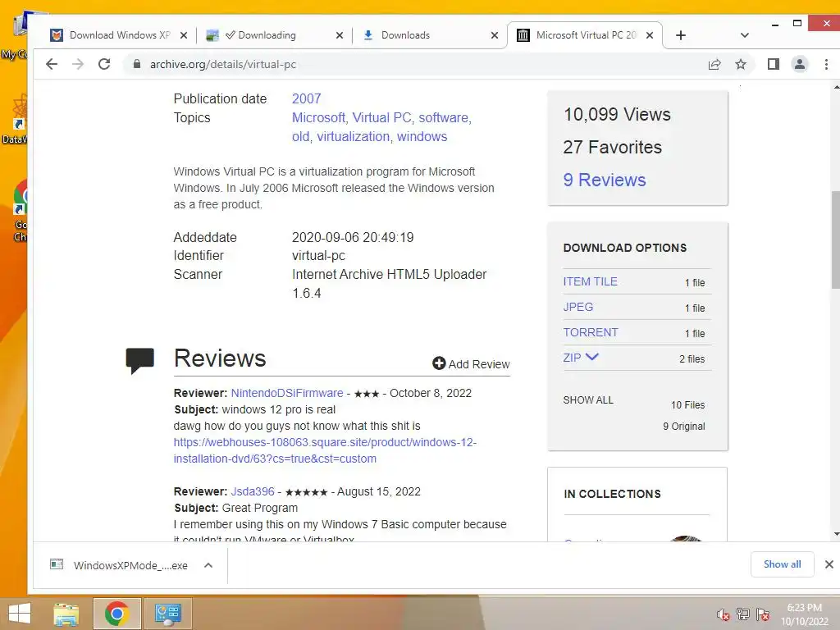840x630 pixels.
Task: Close the downloads bar
Action: (829, 564)
